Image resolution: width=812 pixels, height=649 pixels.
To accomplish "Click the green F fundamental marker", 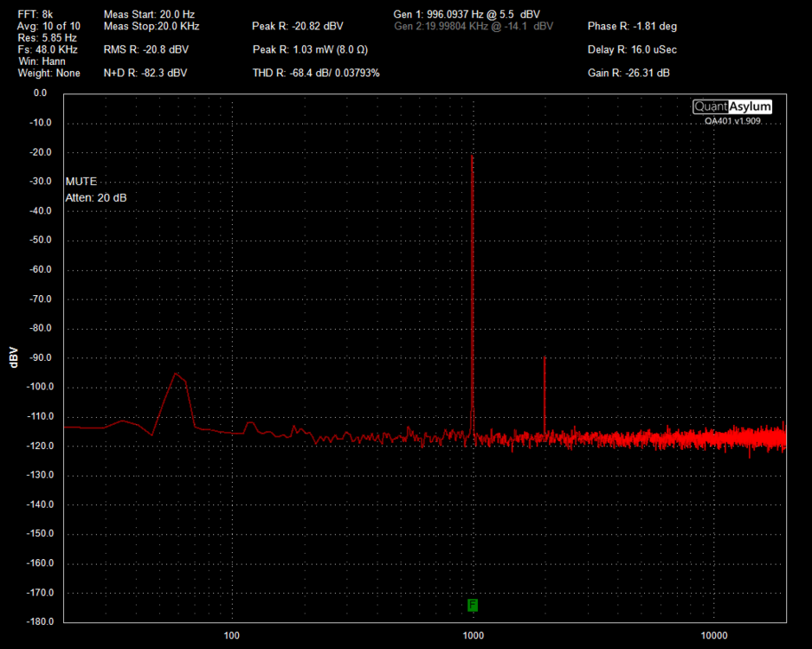I will click(473, 605).
